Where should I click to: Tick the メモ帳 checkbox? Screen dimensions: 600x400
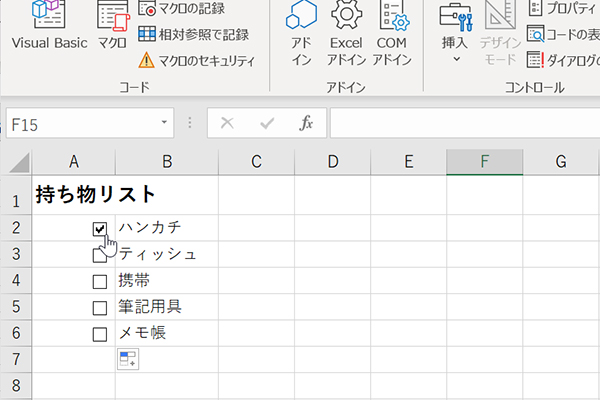pyautogui.click(x=100, y=334)
